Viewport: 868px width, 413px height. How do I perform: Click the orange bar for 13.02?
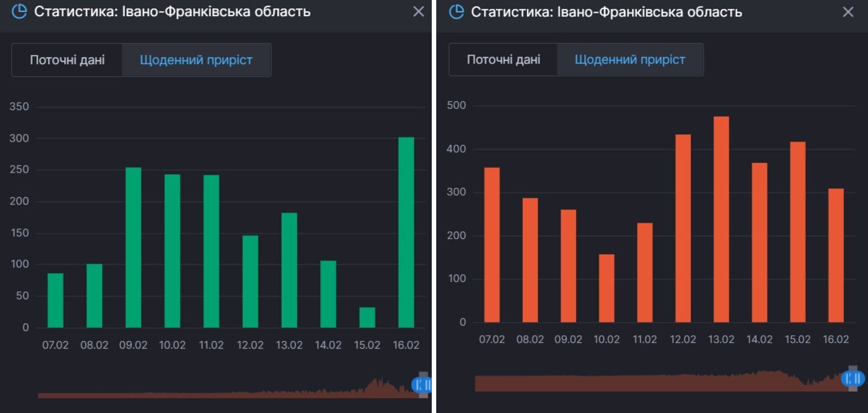(x=721, y=219)
